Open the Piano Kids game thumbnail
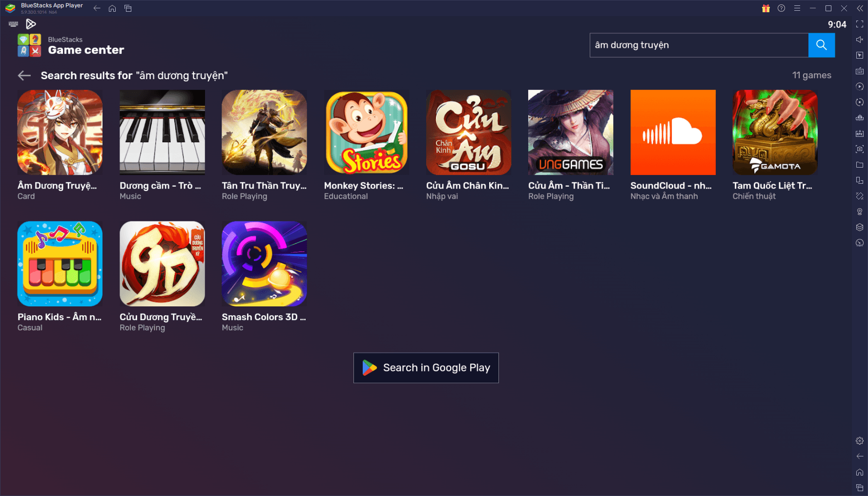 (x=60, y=264)
